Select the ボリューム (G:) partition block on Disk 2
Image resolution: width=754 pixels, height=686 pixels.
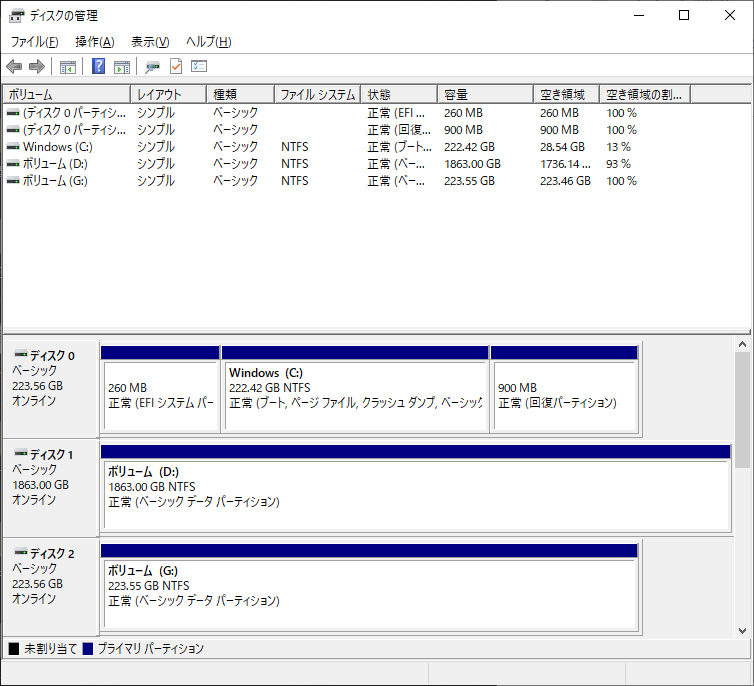tap(369, 587)
